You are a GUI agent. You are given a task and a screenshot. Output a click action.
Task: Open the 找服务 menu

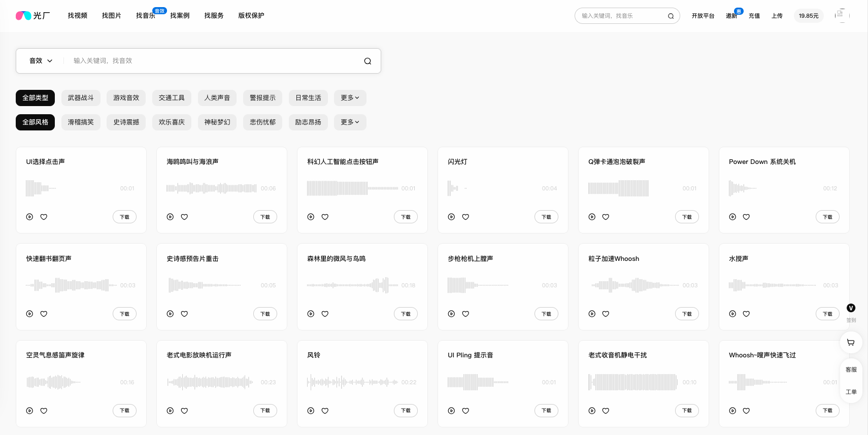click(x=214, y=16)
